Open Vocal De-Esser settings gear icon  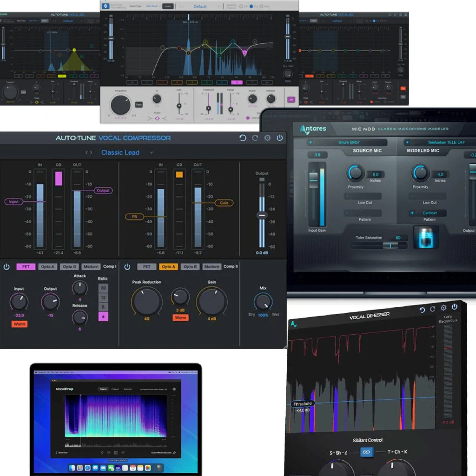443,308
